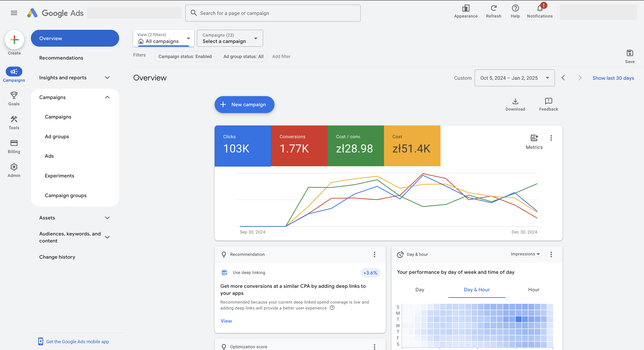Click Get the Google Ads mobile app
Image resolution: width=644 pixels, height=350 pixels.
point(77,341)
